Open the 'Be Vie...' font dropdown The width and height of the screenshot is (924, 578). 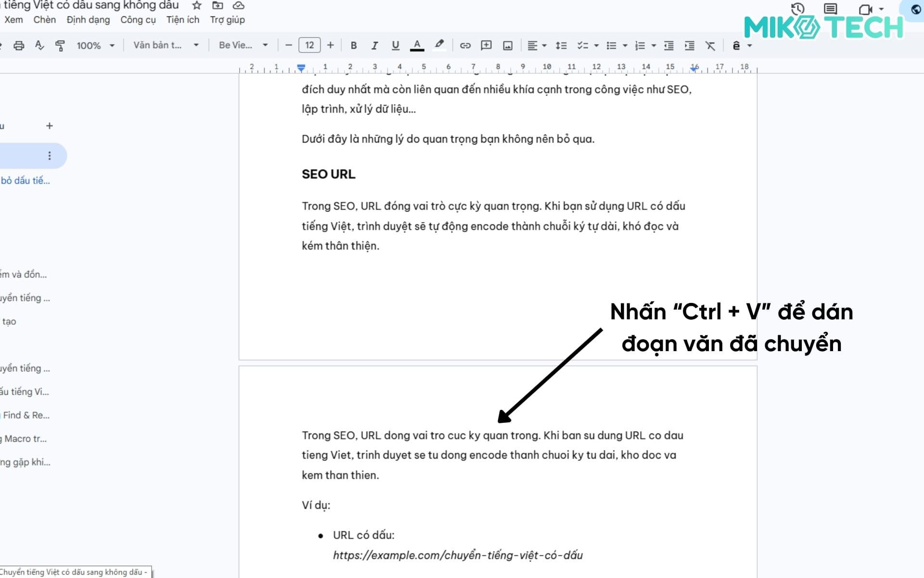tap(243, 45)
